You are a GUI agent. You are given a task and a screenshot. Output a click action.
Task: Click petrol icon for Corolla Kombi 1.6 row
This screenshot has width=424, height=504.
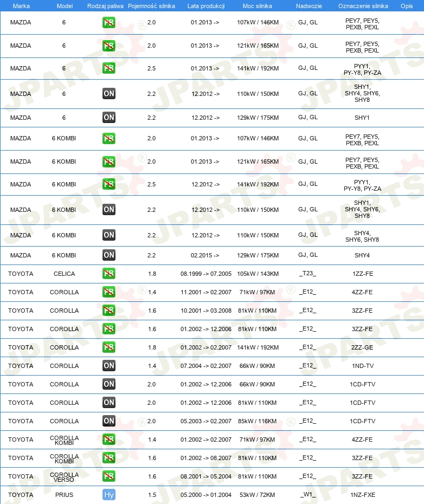pyautogui.click(x=109, y=458)
